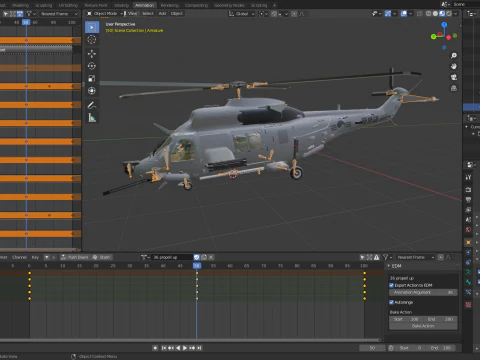Image resolution: width=480 pixels, height=360 pixels.
Task: Open dope sheet Nearest Frame snap dropdown
Action: tap(416, 257)
